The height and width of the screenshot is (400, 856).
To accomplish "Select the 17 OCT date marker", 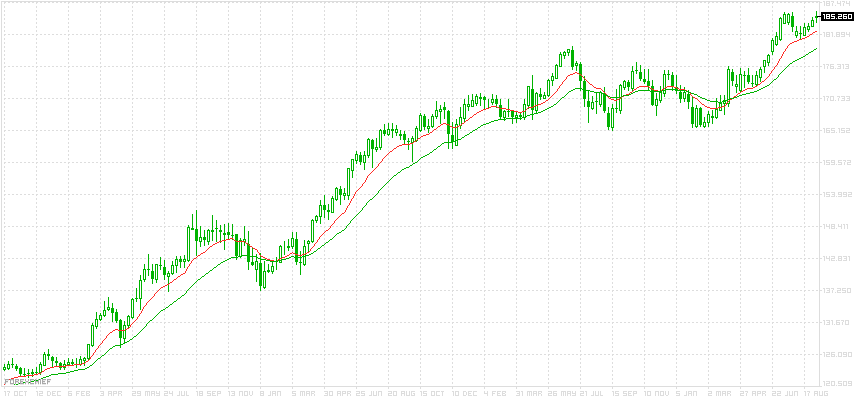I will point(14,394).
